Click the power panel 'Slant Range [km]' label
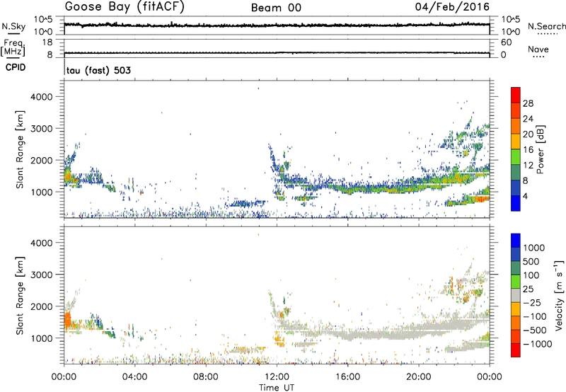The image size is (566, 392). (20, 149)
